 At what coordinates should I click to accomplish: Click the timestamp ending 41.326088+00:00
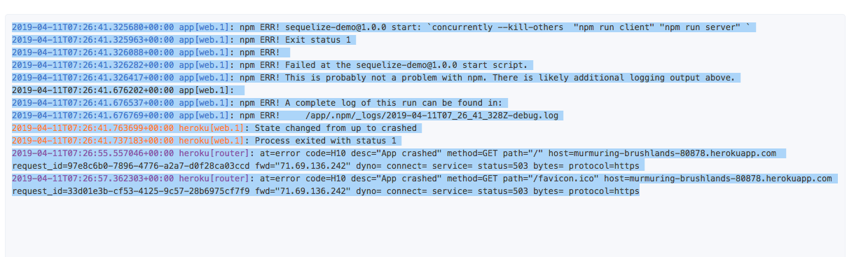tap(93, 52)
